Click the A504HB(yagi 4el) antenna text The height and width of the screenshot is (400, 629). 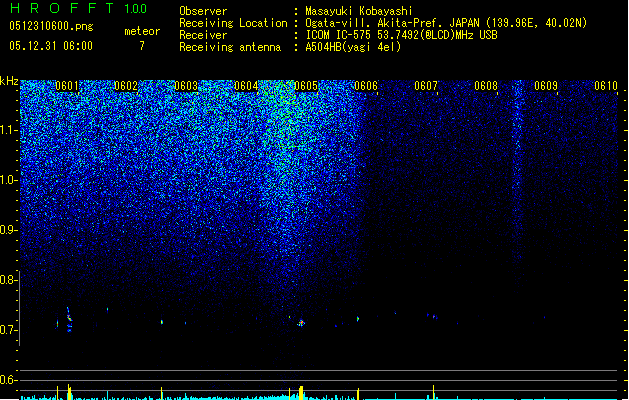tap(353, 47)
